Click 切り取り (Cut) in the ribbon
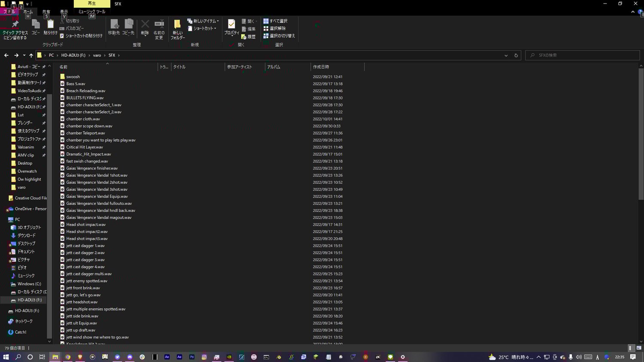644x362 pixels. click(x=70, y=21)
